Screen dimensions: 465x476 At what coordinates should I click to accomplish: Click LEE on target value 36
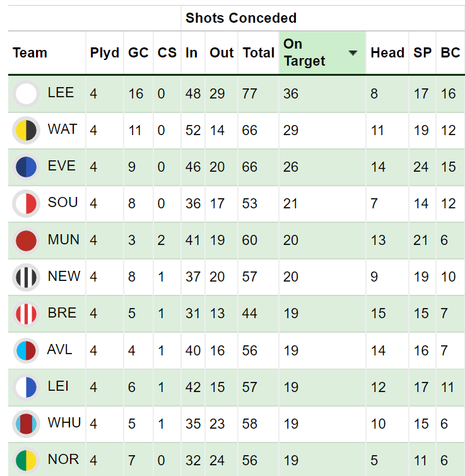291,94
